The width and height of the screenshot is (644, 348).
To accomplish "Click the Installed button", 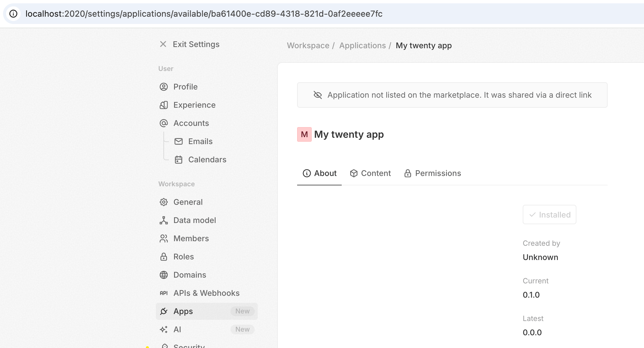I will (x=549, y=215).
